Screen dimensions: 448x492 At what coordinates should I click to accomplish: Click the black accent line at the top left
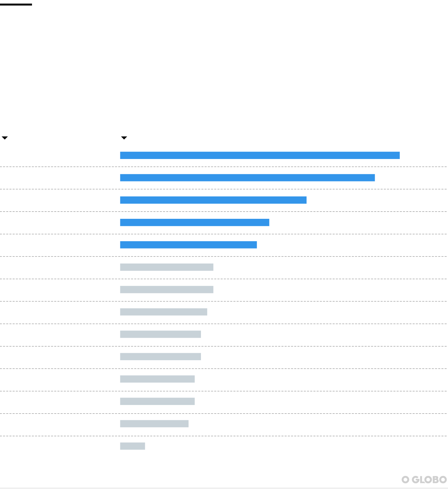[x=16, y=4]
